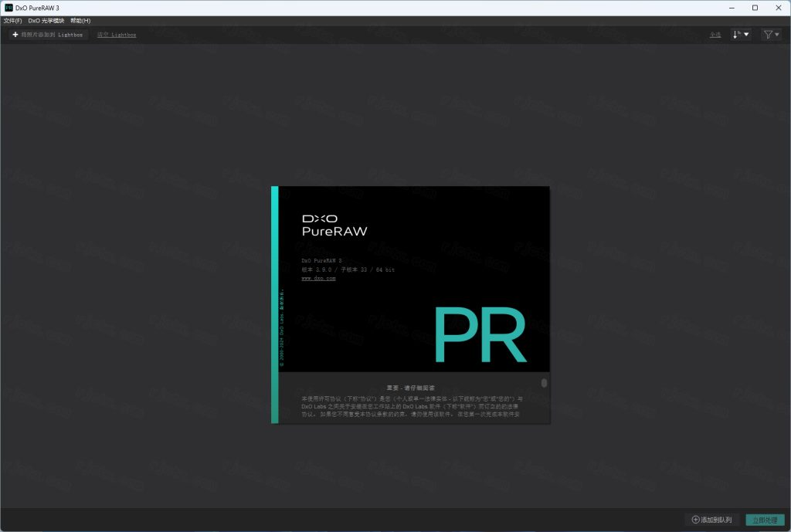The width and height of the screenshot is (791, 532).
Task: Open the 帮助(H) menu
Action: [80, 21]
